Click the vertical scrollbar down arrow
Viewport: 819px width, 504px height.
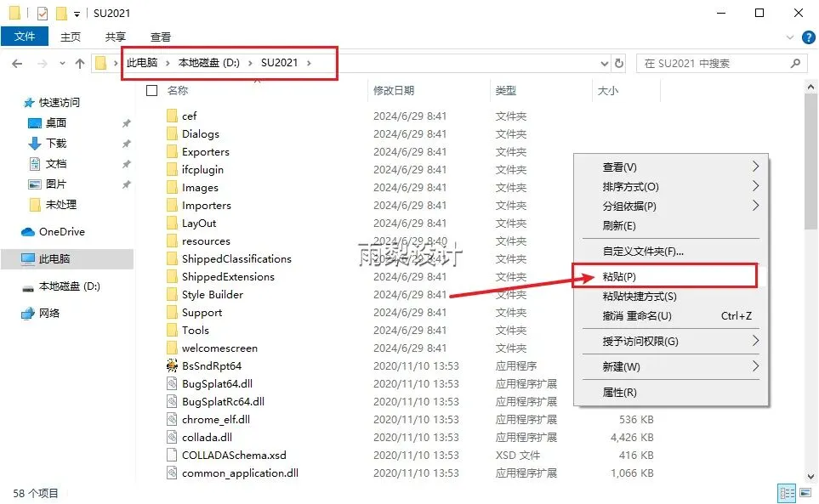pyautogui.click(x=810, y=476)
